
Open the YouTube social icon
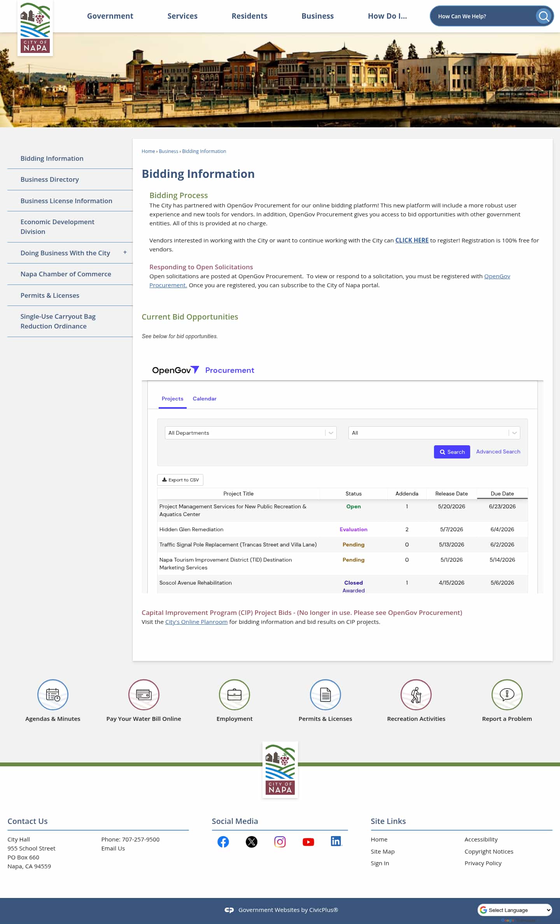tap(308, 842)
